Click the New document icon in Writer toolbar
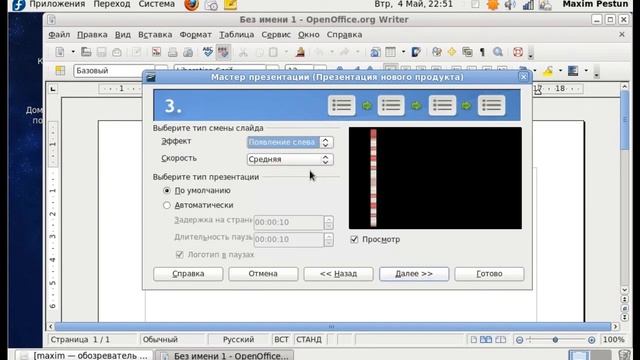The height and width of the screenshot is (360, 640). coord(60,52)
